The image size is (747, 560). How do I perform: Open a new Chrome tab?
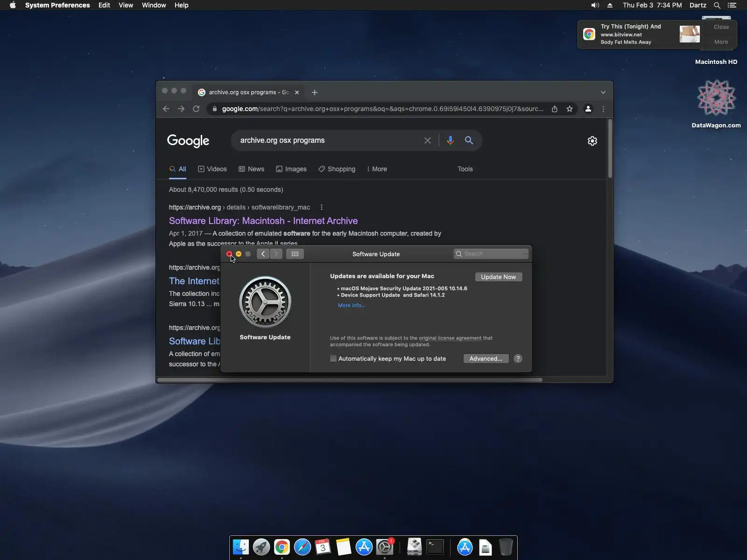click(x=315, y=92)
